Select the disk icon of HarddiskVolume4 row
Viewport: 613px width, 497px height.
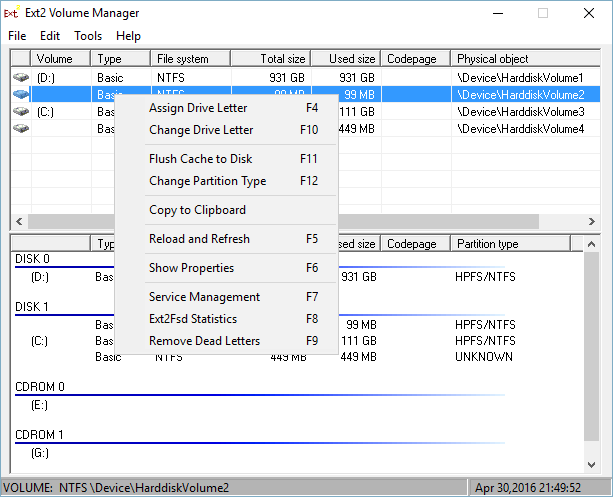[x=21, y=128]
